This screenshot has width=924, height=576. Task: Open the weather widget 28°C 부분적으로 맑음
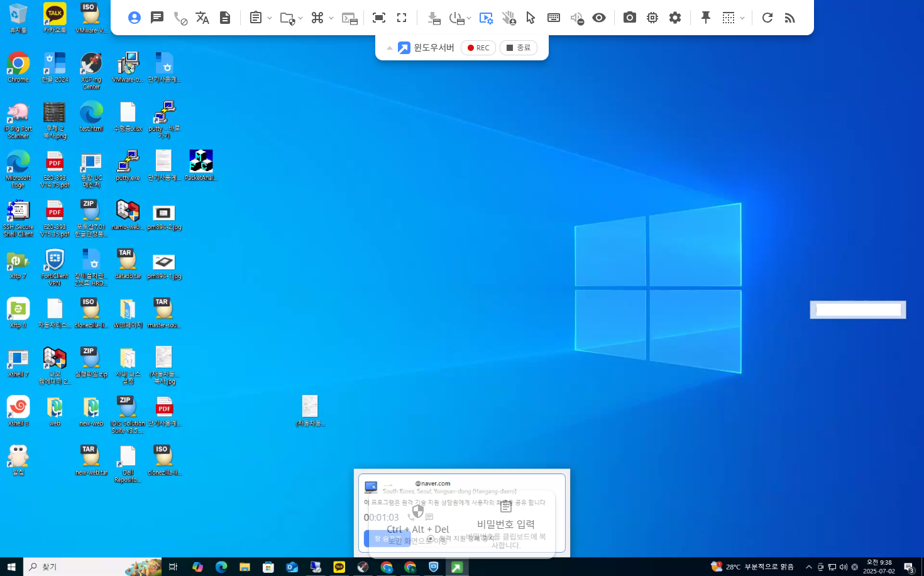pyautogui.click(x=752, y=567)
